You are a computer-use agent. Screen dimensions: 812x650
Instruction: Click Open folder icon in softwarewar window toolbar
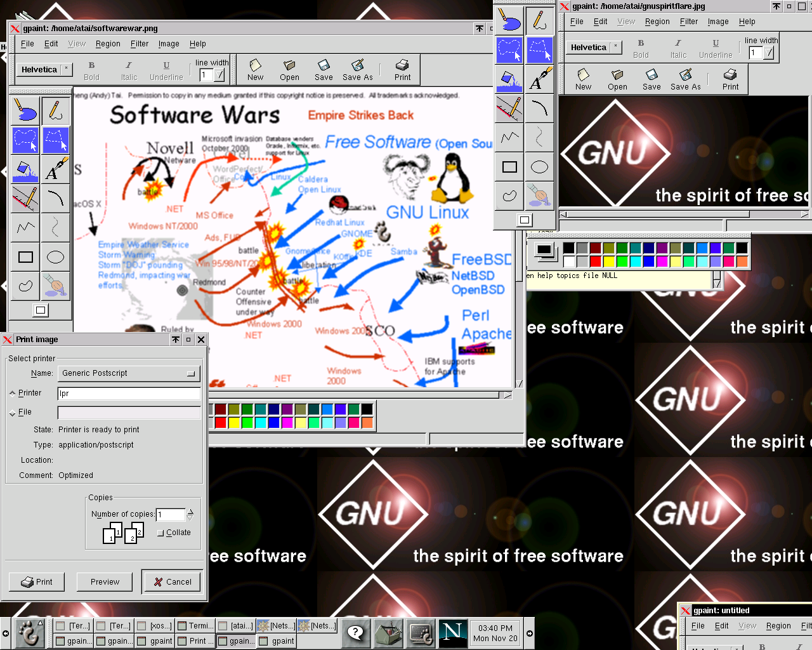(289, 70)
